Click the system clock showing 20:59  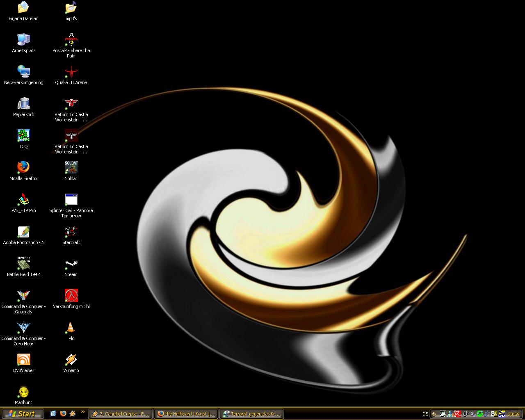tap(514, 414)
